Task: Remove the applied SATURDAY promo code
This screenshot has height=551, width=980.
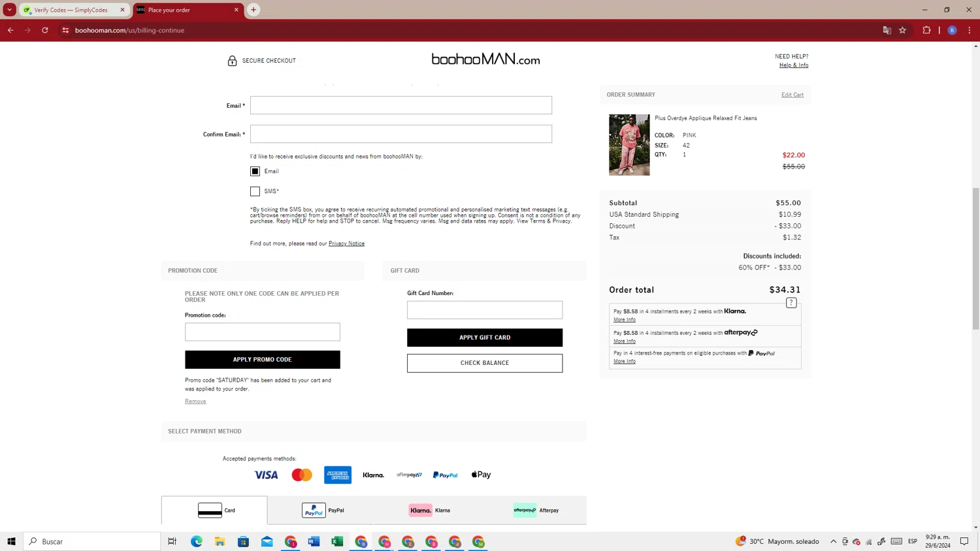Action: click(195, 401)
